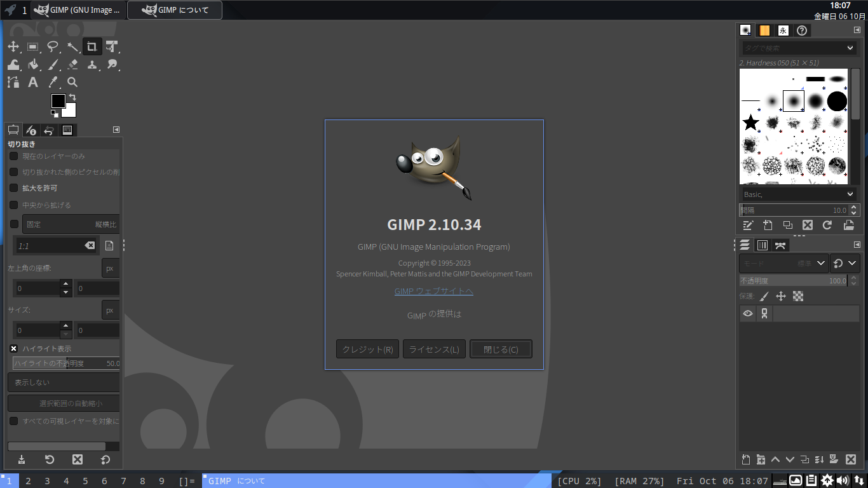868x488 pixels.
Task: Click the black foreground color swatch
Action: tap(58, 100)
